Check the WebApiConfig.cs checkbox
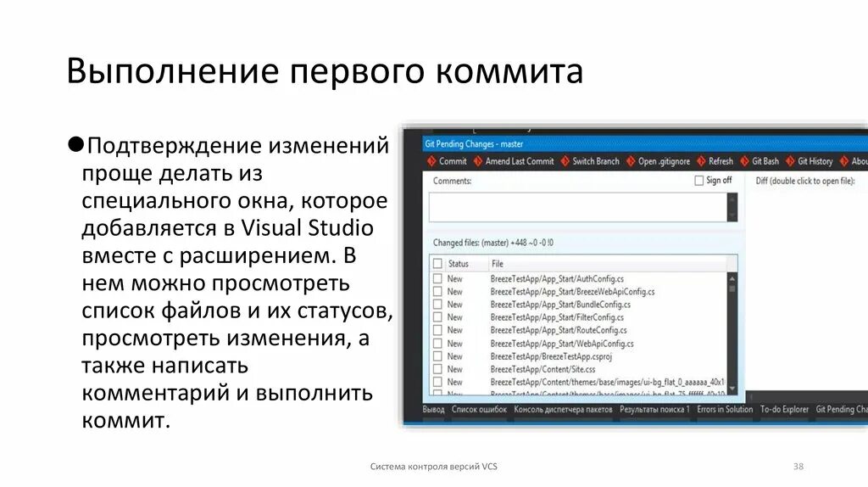This screenshot has height=487, width=868. (x=438, y=344)
